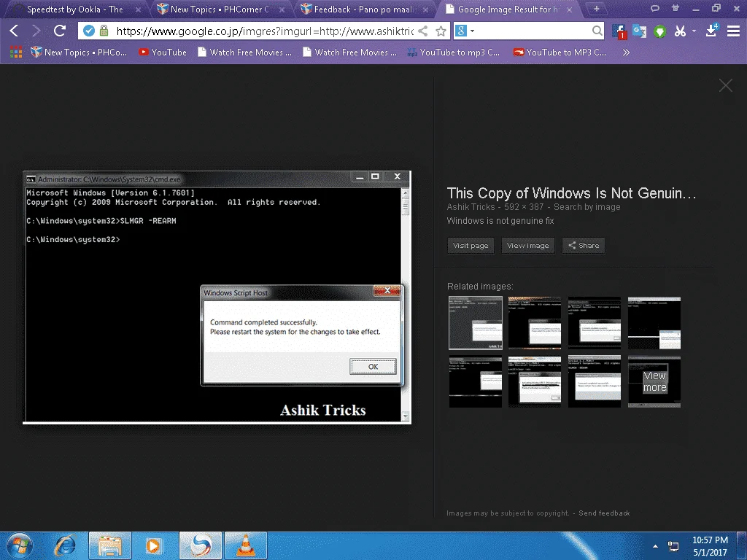Open YouTube to mp3 C... bookmark
The width and height of the screenshot is (747, 560).
454,52
